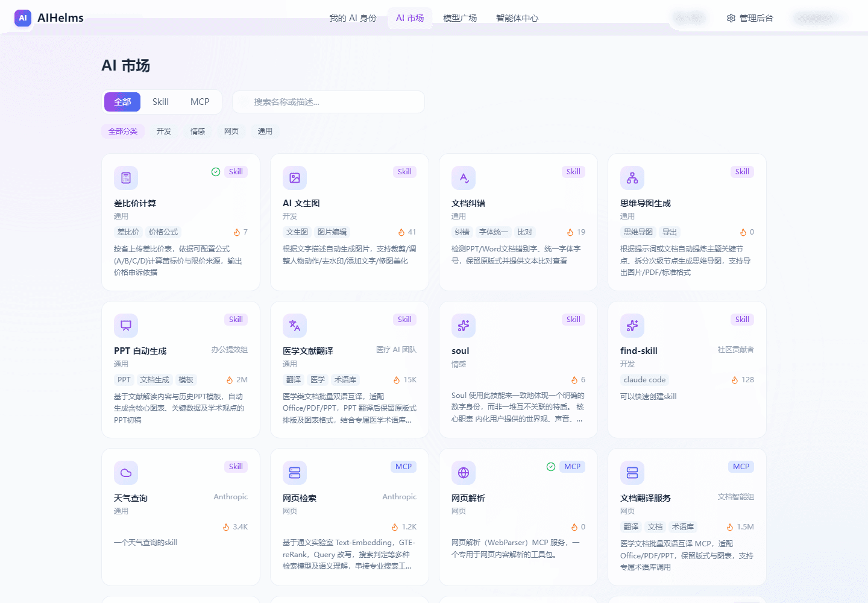Open the 管理后台 admin link
The image size is (868, 603).
coord(750,18)
